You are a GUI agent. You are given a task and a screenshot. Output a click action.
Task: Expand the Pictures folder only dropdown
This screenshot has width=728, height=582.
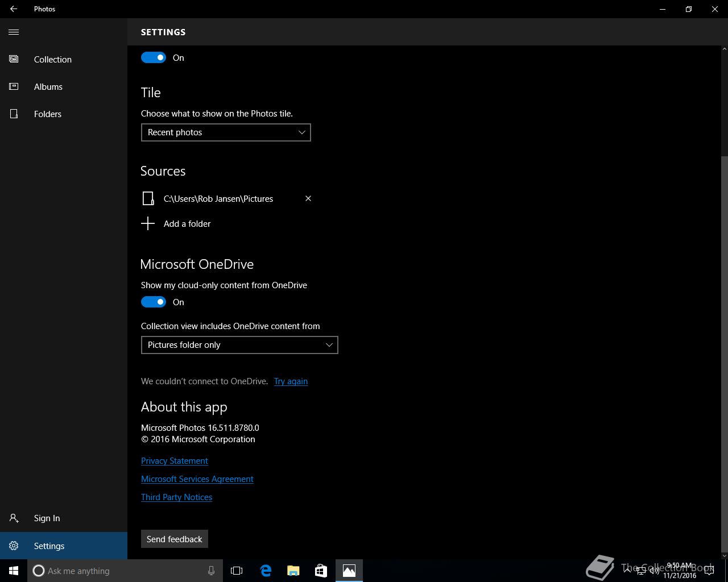click(239, 345)
